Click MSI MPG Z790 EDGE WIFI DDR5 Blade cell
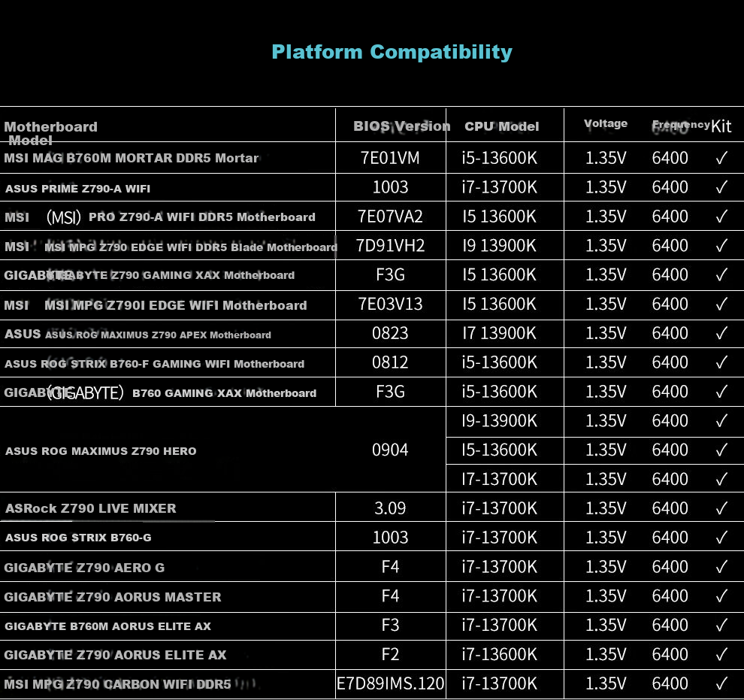The width and height of the screenshot is (744, 700). tap(171, 247)
